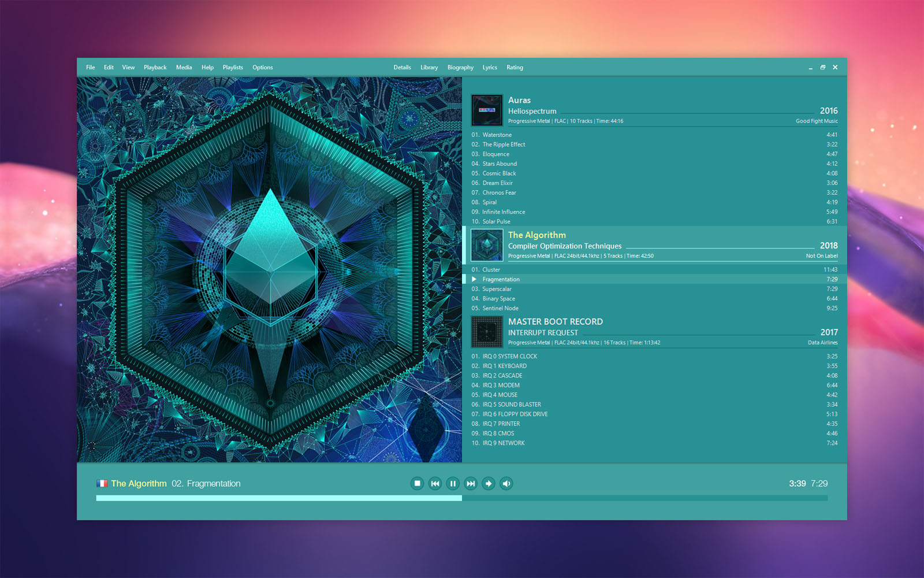This screenshot has width=924, height=578.
Task: Select track 03 Eloquence
Action: (654, 154)
